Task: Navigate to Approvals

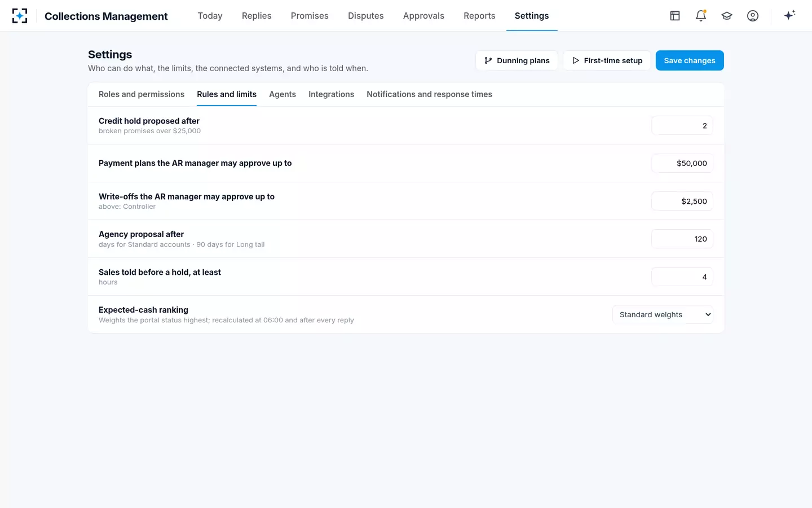Action: point(423,16)
